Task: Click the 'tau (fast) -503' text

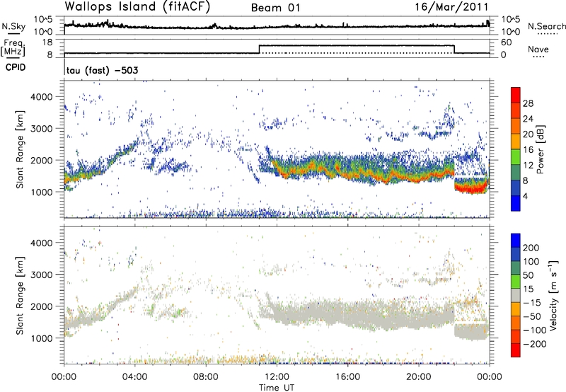Action: (102, 70)
